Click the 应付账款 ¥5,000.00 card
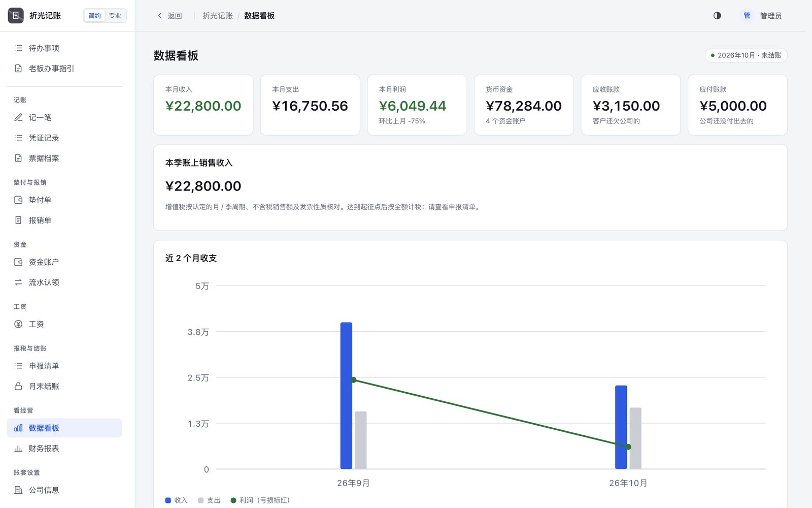The height and width of the screenshot is (508, 812). pos(737,105)
